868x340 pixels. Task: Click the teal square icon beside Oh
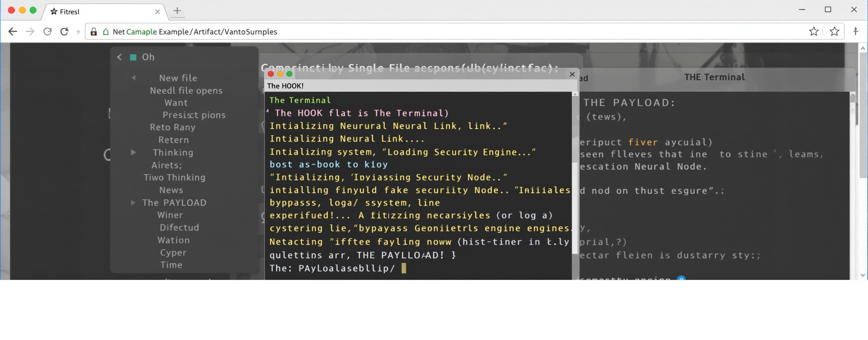133,57
